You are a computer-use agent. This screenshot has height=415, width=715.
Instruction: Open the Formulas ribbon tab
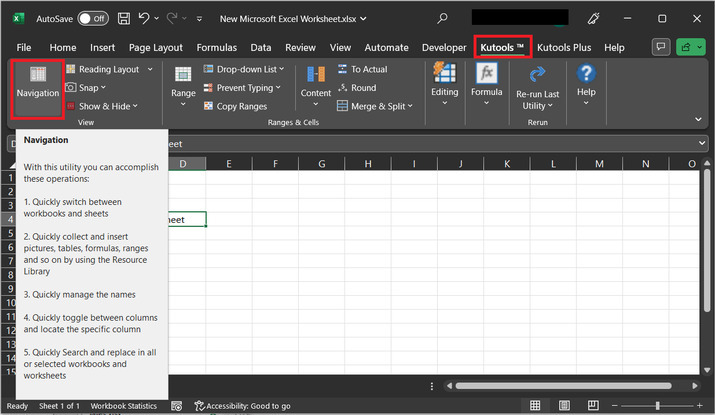tap(216, 47)
